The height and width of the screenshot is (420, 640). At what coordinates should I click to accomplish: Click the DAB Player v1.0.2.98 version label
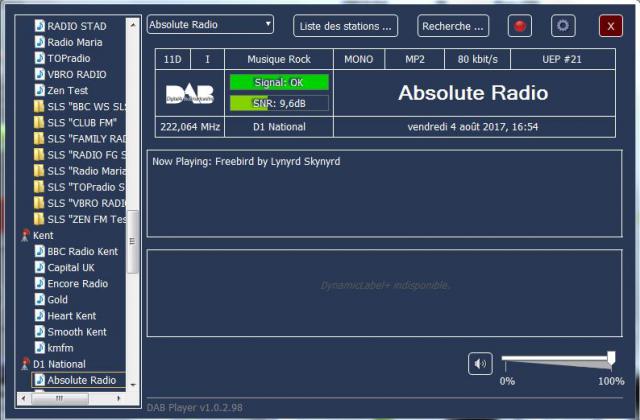(194, 407)
